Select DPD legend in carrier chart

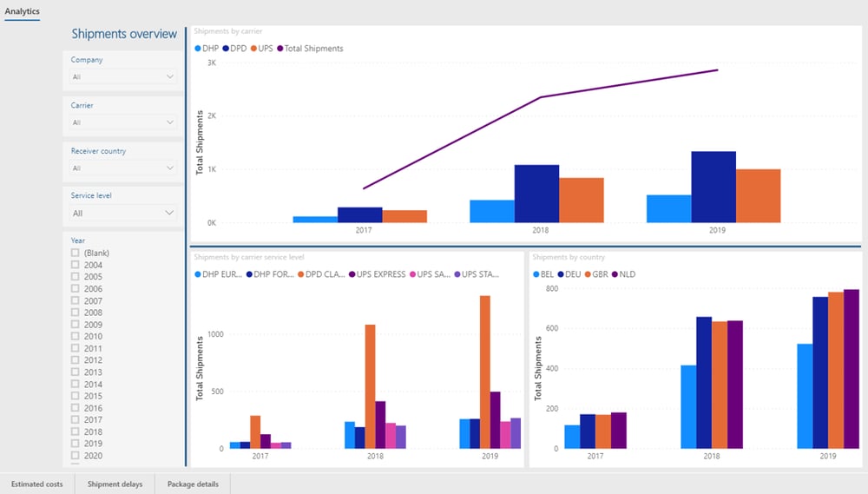(234, 49)
